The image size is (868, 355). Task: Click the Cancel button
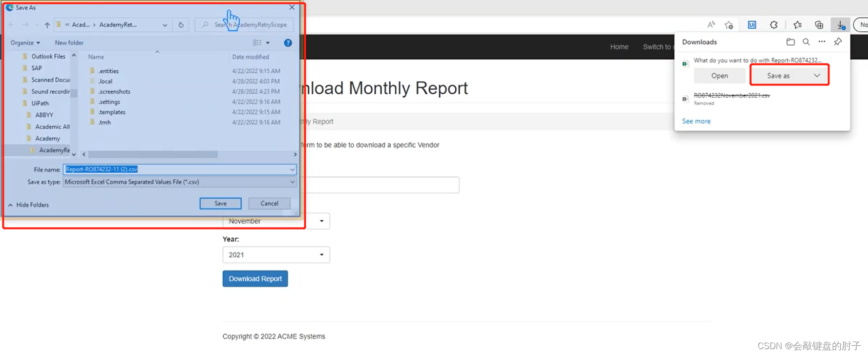269,204
